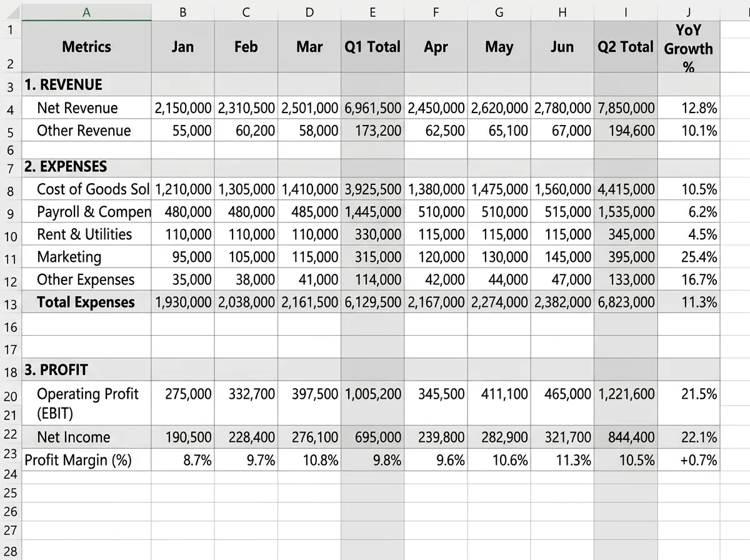The height and width of the screenshot is (560, 750).
Task: Click the Payroll & Compensation label cell
Action: (x=87, y=212)
